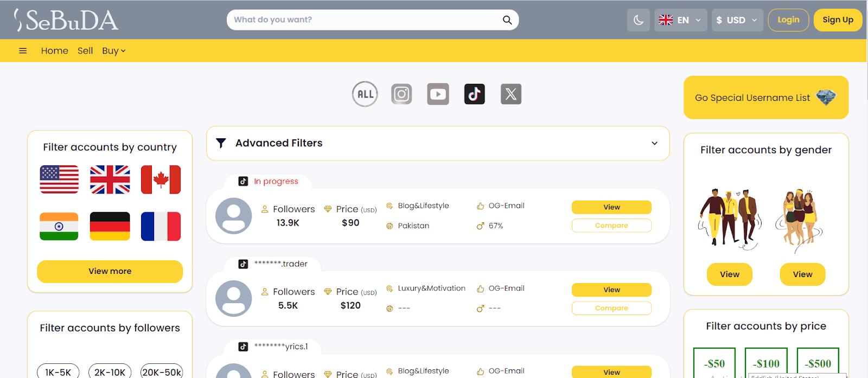
Task: Expand the Buy menu
Action: point(113,51)
